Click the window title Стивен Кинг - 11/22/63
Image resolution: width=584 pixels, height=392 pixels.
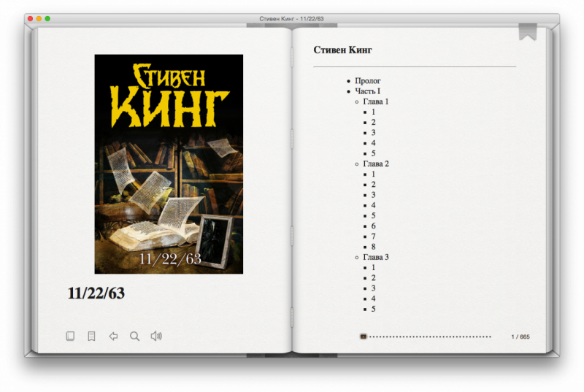coord(291,18)
